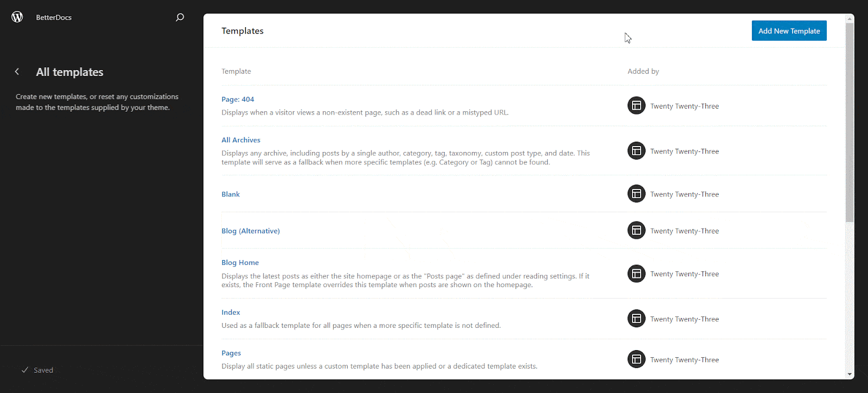Select the BetterDocs site name
Screen dimensions: 868x393
tap(54, 17)
